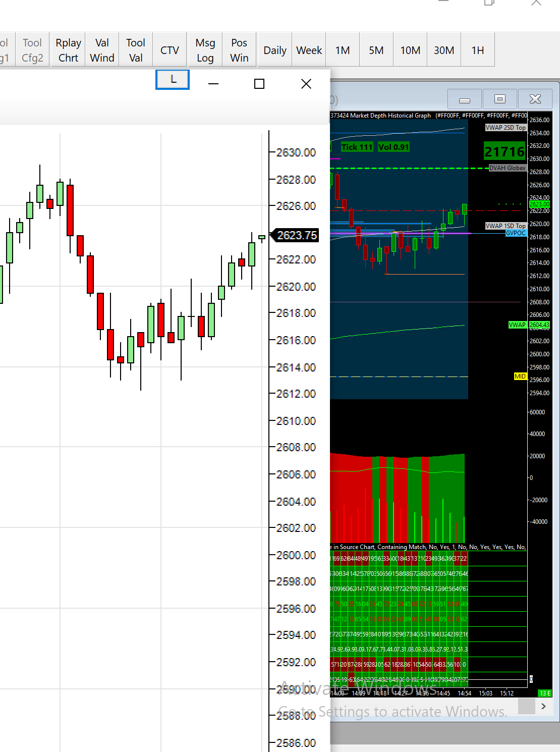Set the 5M bar period

point(376,50)
